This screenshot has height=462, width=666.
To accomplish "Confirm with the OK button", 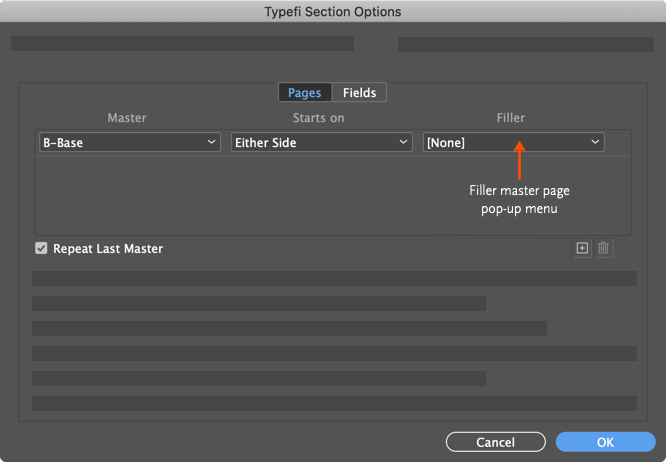I will point(605,442).
